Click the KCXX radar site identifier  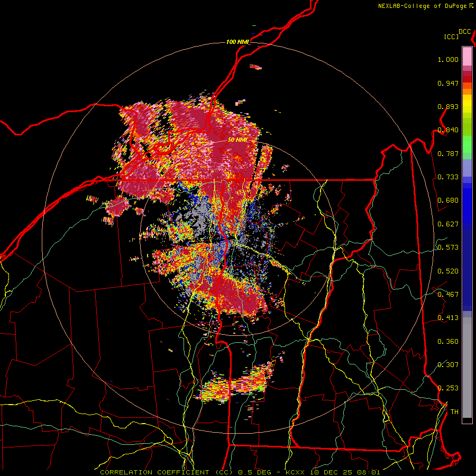coord(295,472)
